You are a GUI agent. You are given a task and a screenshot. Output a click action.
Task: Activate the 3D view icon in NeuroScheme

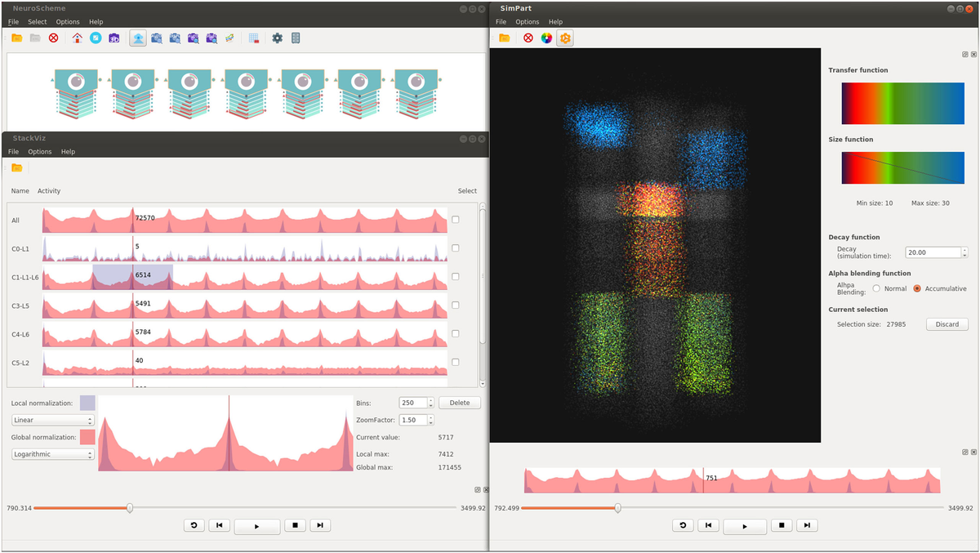114,38
